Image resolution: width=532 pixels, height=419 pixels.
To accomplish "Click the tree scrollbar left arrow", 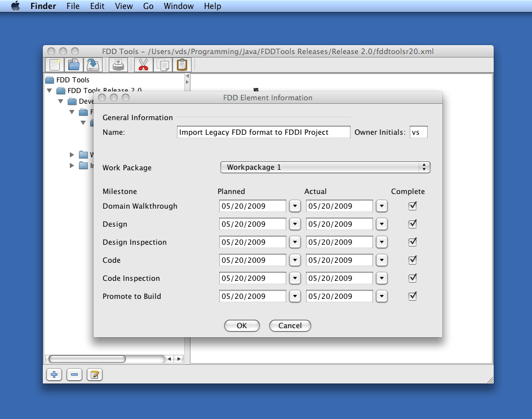I will [x=169, y=359].
